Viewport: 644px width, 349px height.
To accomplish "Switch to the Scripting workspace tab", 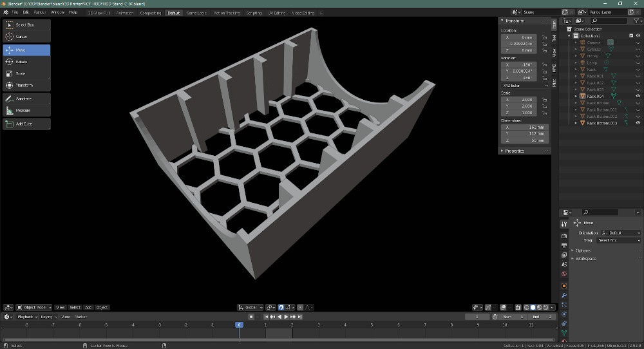I will coord(254,13).
